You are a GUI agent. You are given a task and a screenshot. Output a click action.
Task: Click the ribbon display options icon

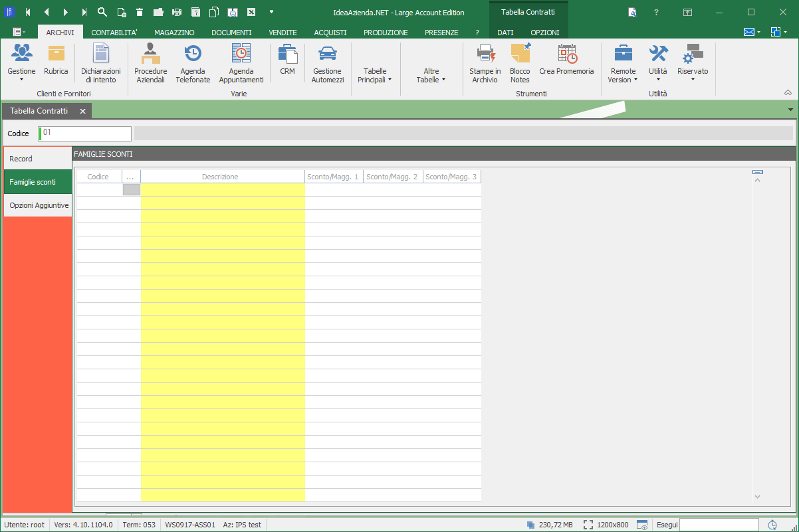688,12
